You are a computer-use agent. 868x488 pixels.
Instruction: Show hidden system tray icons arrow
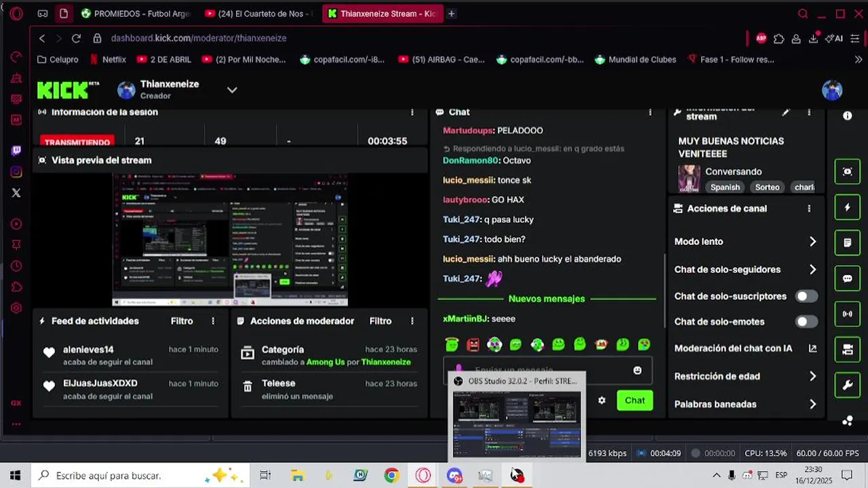coord(716,476)
